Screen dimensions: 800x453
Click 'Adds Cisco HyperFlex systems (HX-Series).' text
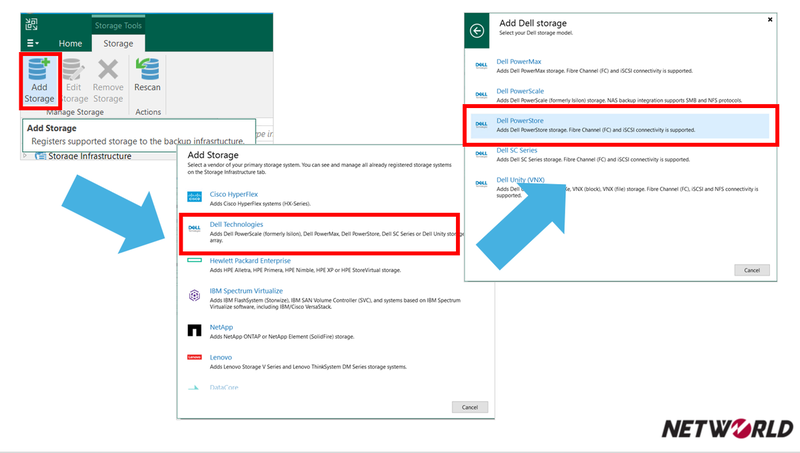tap(260, 204)
